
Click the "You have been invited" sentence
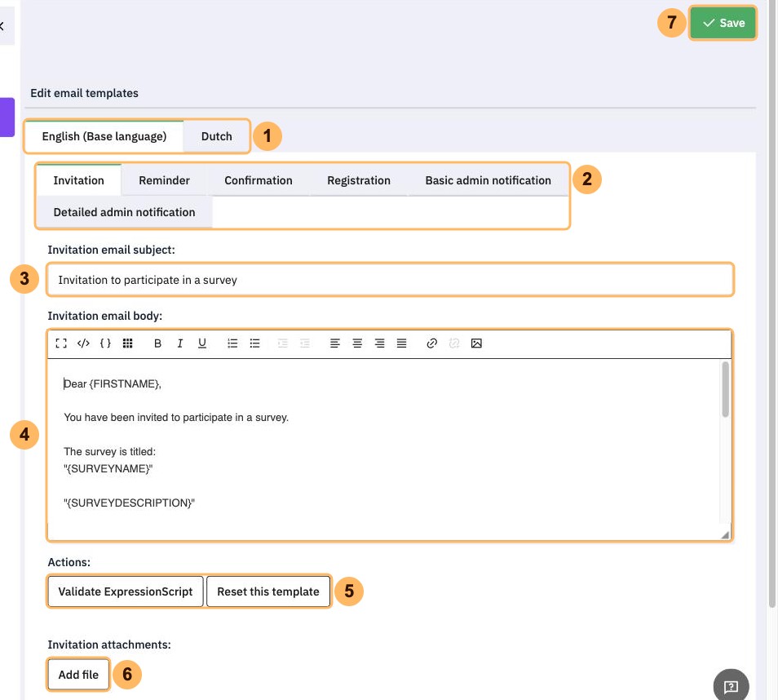click(x=176, y=418)
